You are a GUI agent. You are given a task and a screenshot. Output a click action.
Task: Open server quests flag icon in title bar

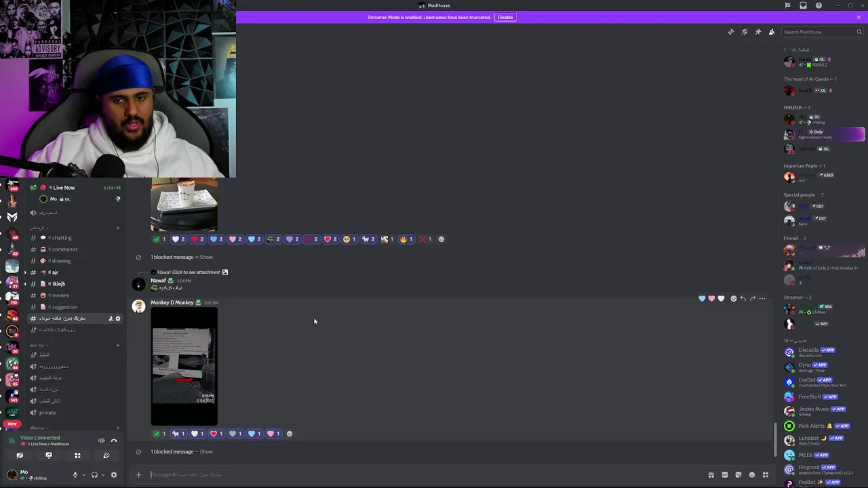pos(787,5)
